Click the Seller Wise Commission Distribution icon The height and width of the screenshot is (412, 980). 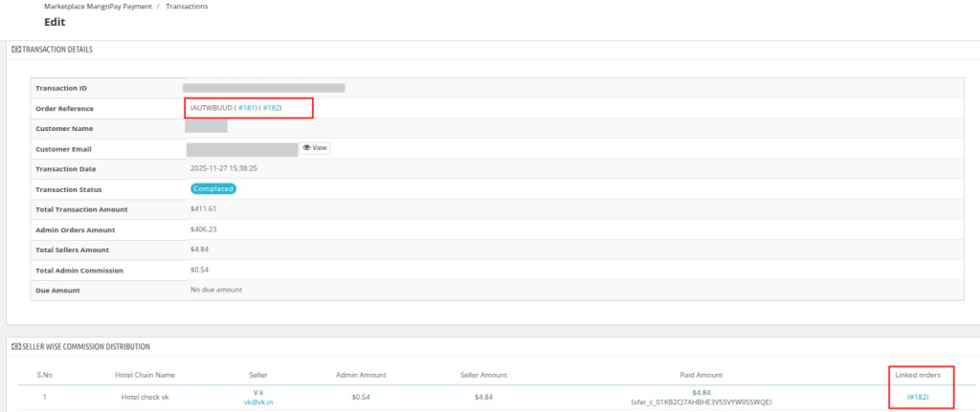(16, 346)
